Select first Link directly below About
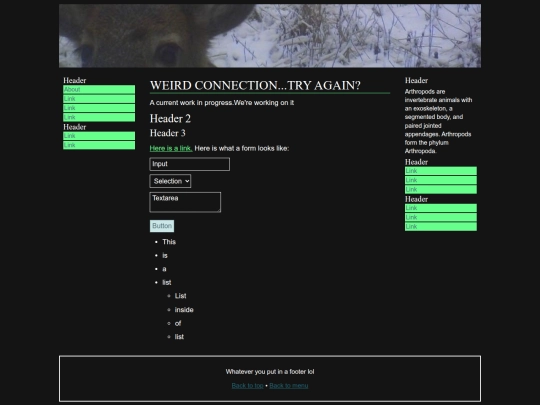This screenshot has height=405, width=540. (99, 99)
